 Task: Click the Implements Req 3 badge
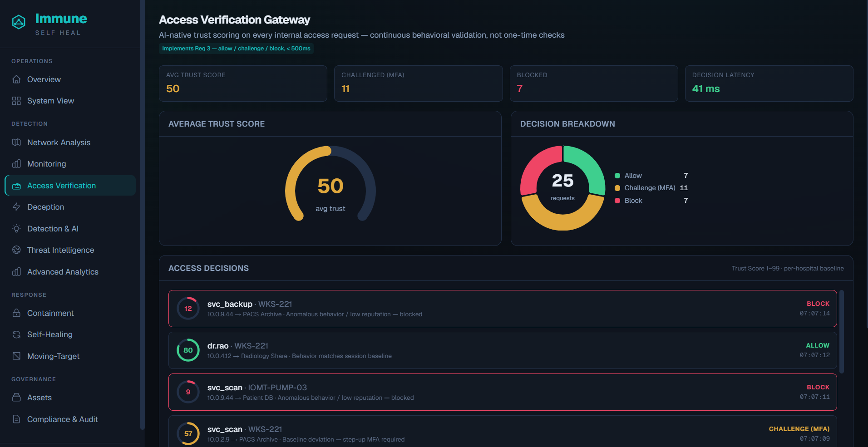[x=236, y=49]
